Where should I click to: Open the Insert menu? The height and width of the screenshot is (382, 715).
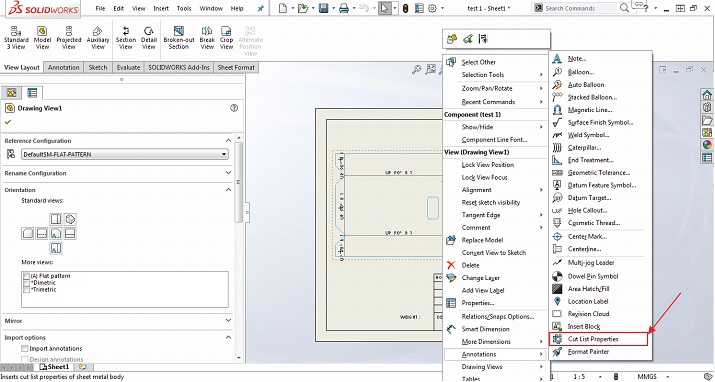pos(161,8)
